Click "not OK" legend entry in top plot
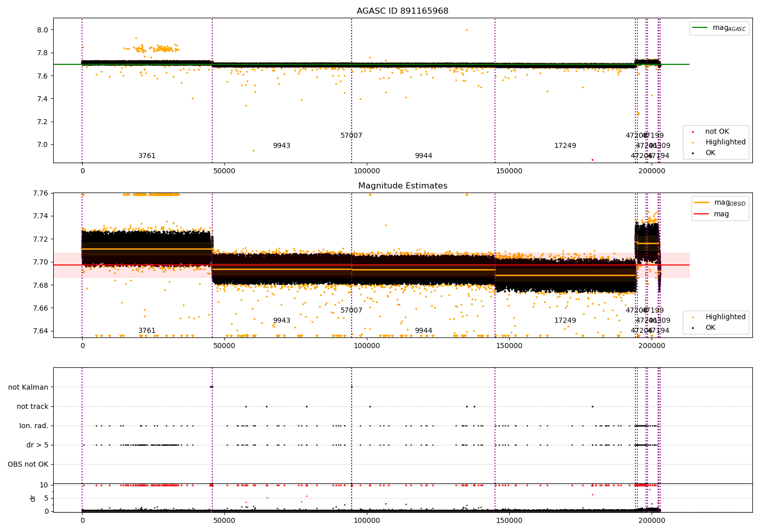The height and width of the screenshot is (532, 760). 717,132
